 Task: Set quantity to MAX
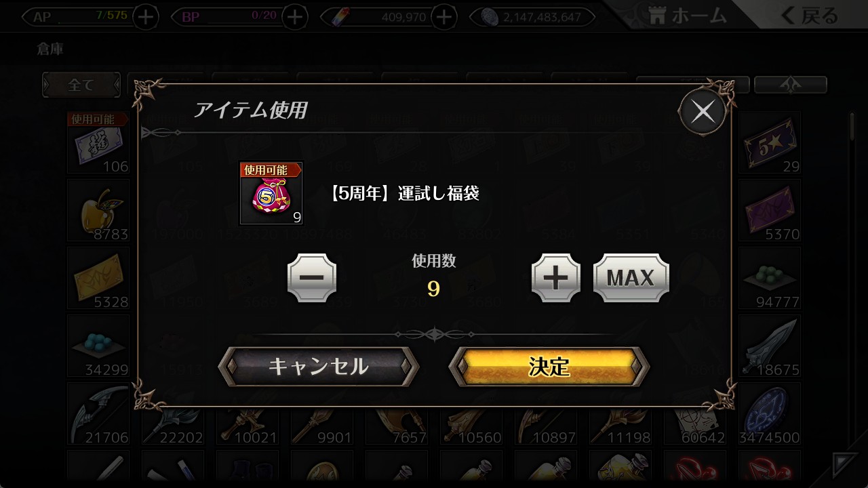tap(631, 278)
